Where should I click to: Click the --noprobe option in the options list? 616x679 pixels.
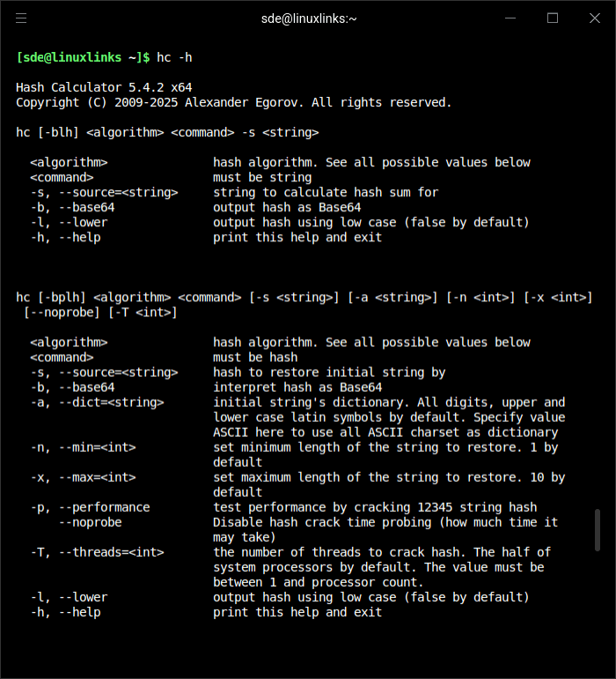coord(91,522)
